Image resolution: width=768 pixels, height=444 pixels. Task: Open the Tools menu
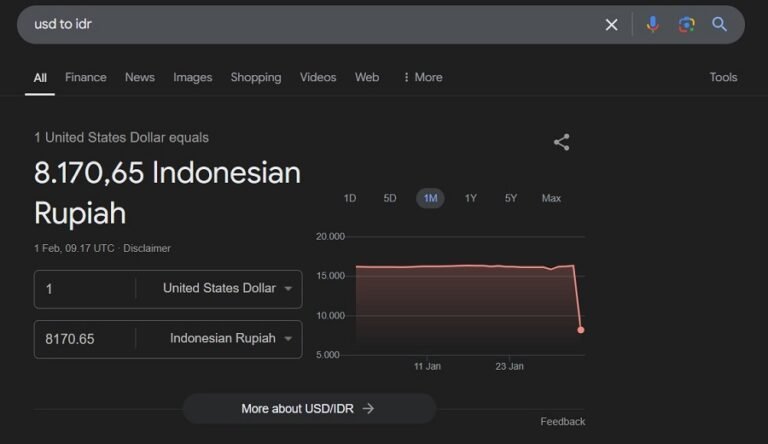[723, 77]
